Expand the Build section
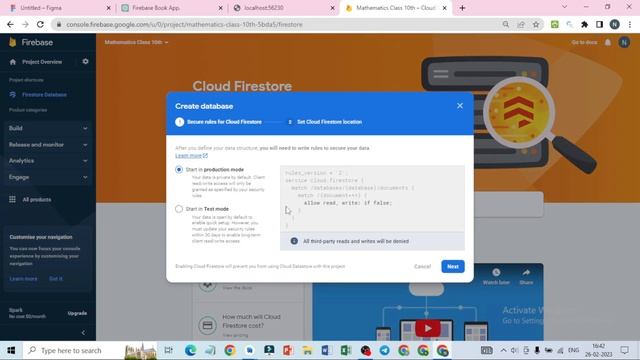Viewport: 640px width, 360px height. tap(48, 128)
